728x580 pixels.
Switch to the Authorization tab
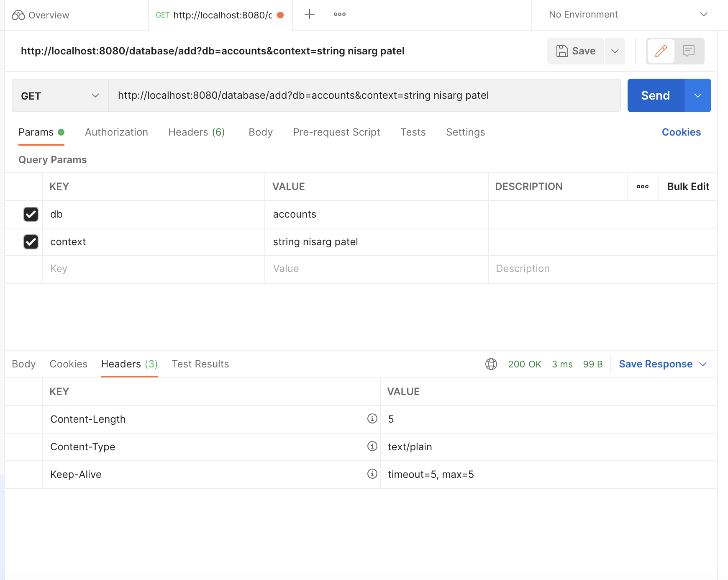pos(116,132)
